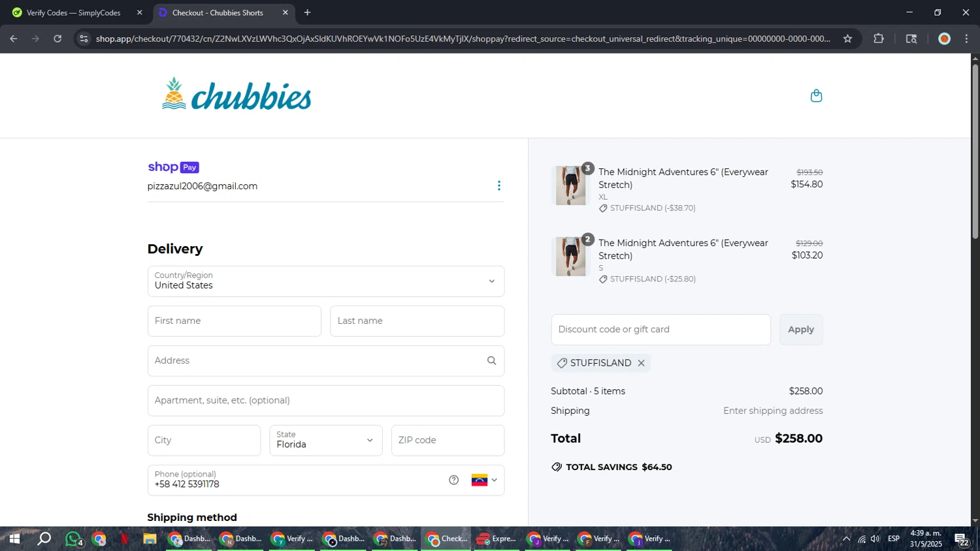Image resolution: width=980 pixels, height=551 pixels.
Task: Click the Apartment, suite field
Action: click(326, 401)
